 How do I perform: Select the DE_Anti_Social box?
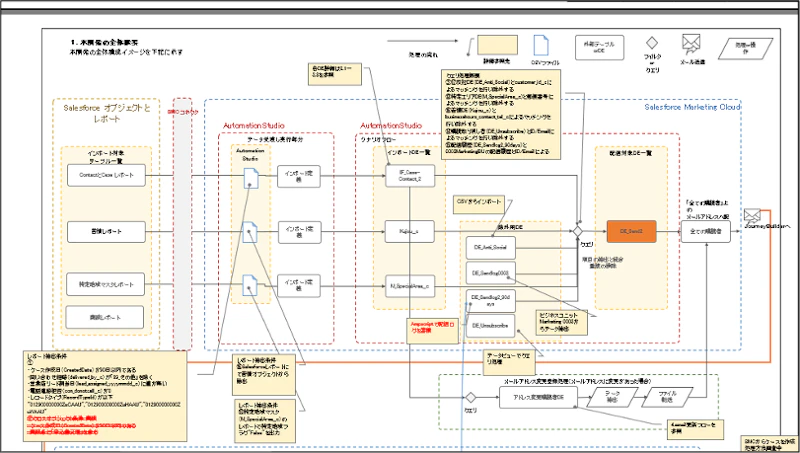click(x=490, y=247)
